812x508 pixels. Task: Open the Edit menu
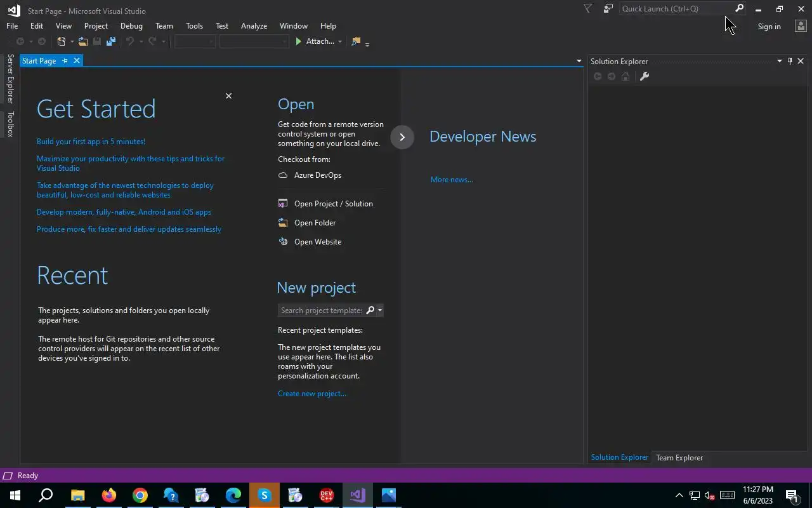pyautogui.click(x=37, y=26)
